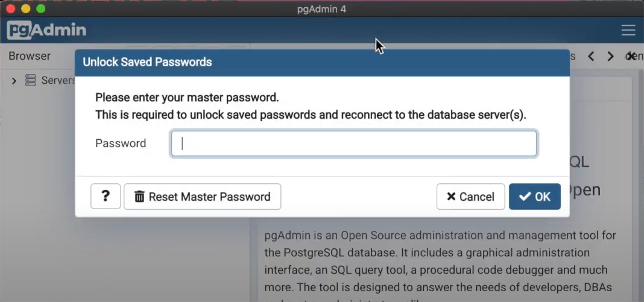This screenshot has width=644, height=302.
Task: Click the trash icon on Reset Master Password
Action: [x=140, y=197]
